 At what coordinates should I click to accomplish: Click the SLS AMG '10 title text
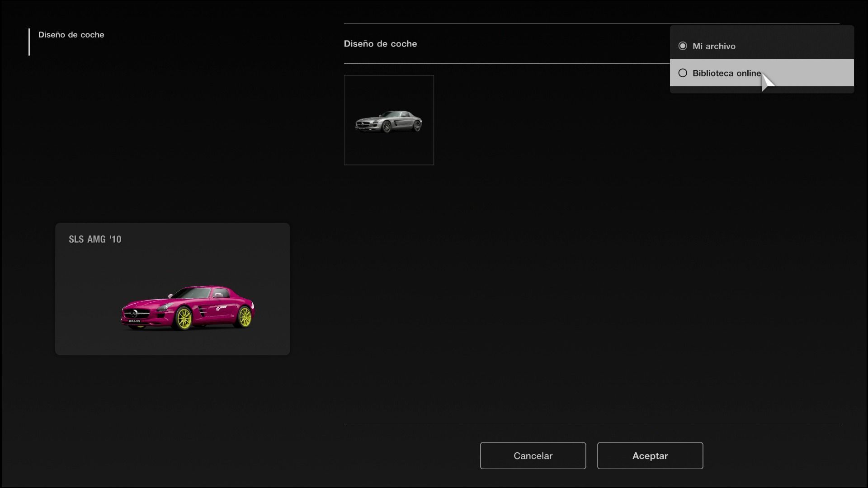tap(95, 239)
